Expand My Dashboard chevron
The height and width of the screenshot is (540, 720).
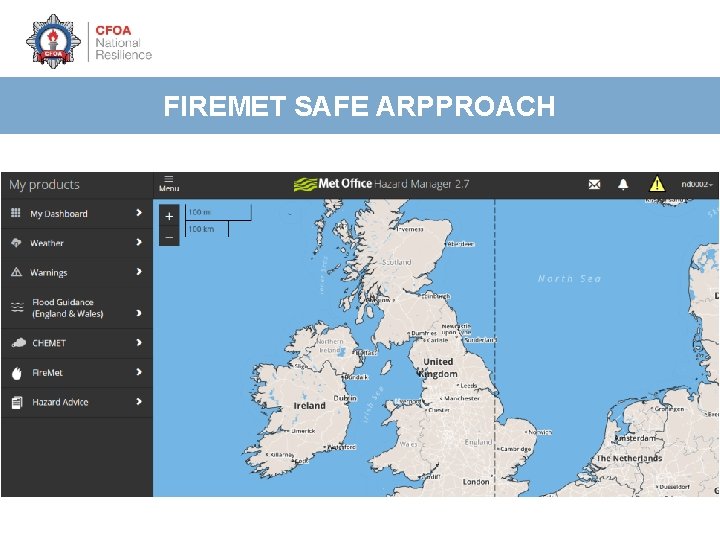(x=139, y=213)
